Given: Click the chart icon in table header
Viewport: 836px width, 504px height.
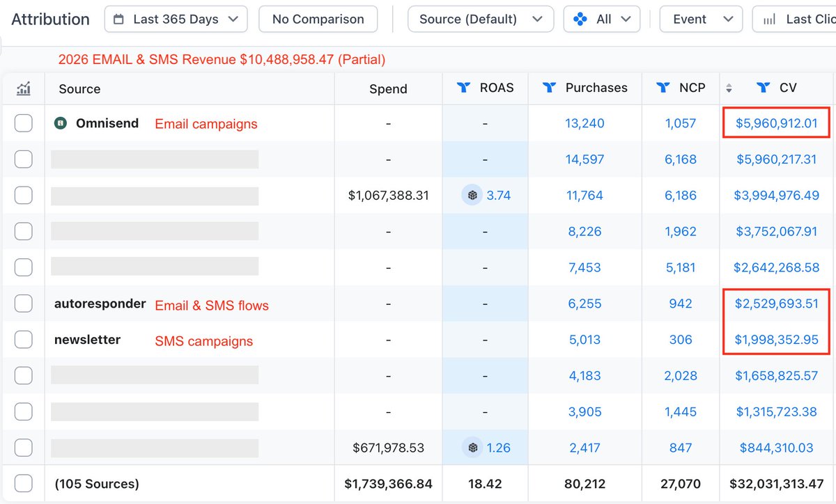Looking at the screenshot, I should pyautogui.click(x=24, y=88).
